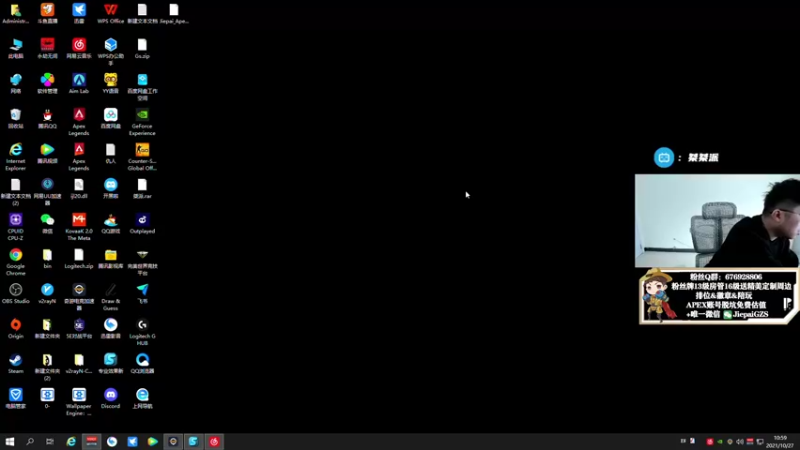Screen dimensions: 800x450
Task: Select the CPUID CPU-Z desktop icon
Action: click(x=16, y=227)
